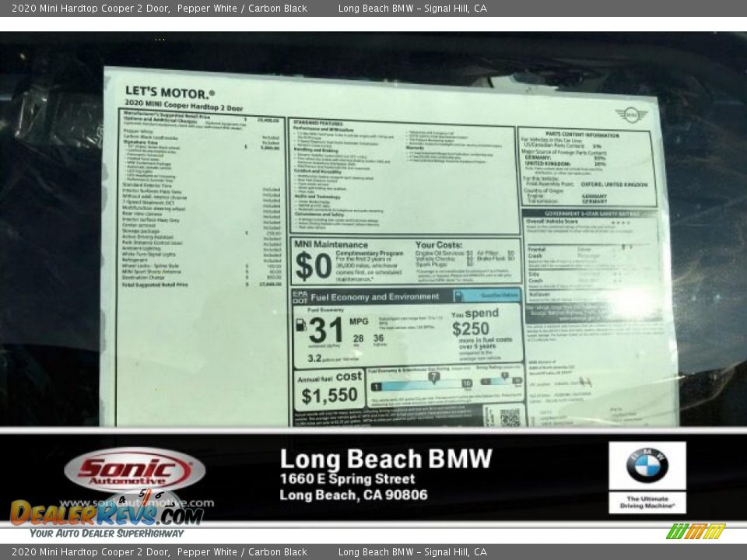747x560 pixels.
Task: Click the QR code on the window sticker
Action: [509, 417]
